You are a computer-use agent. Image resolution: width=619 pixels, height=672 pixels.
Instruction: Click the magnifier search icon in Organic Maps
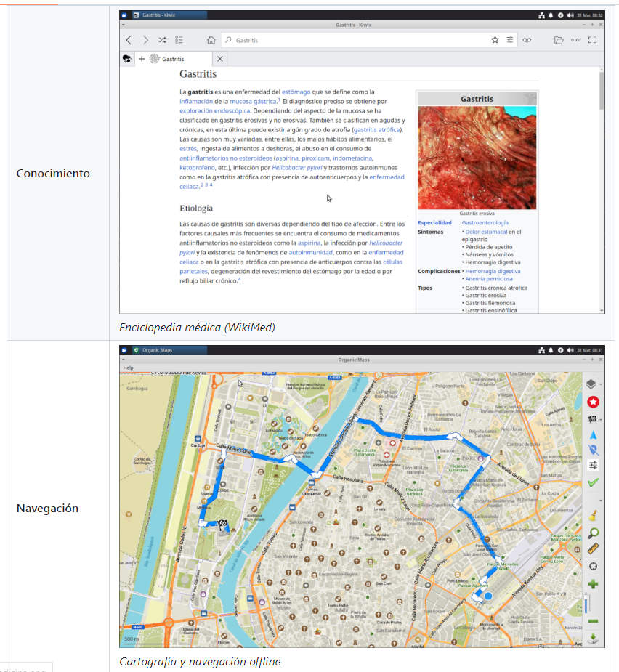(593, 533)
